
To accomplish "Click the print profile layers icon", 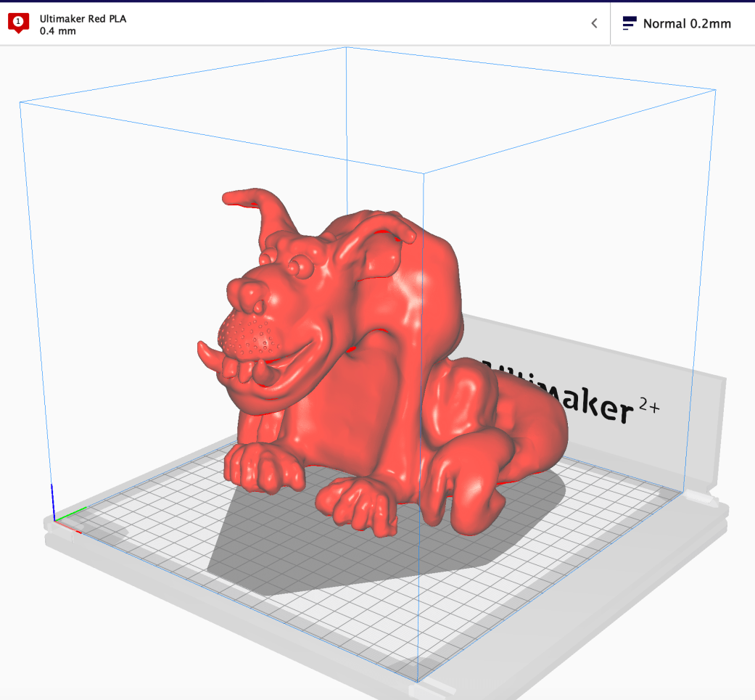I will [629, 23].
